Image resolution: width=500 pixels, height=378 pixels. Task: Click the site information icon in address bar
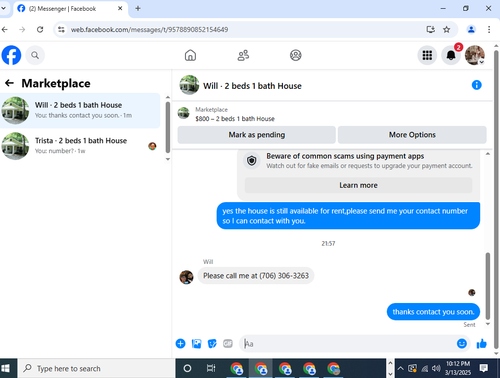[61, 30]
